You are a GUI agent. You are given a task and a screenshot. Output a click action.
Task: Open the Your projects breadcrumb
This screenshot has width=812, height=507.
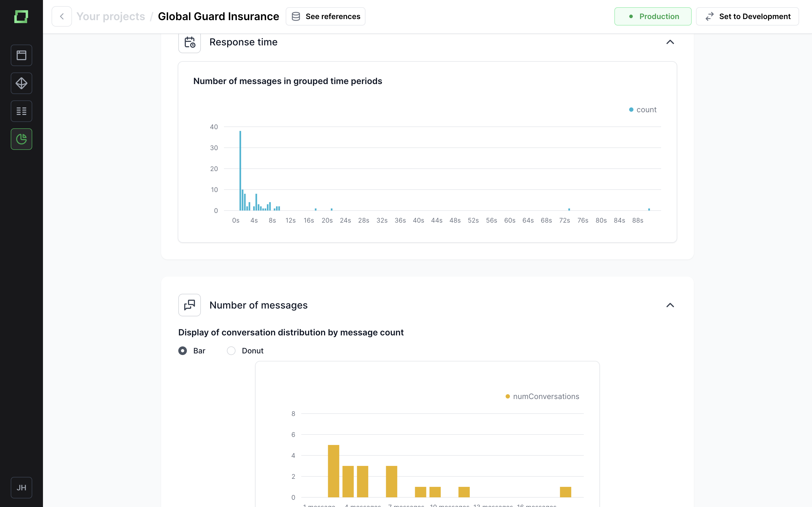(x=111, y=16)
